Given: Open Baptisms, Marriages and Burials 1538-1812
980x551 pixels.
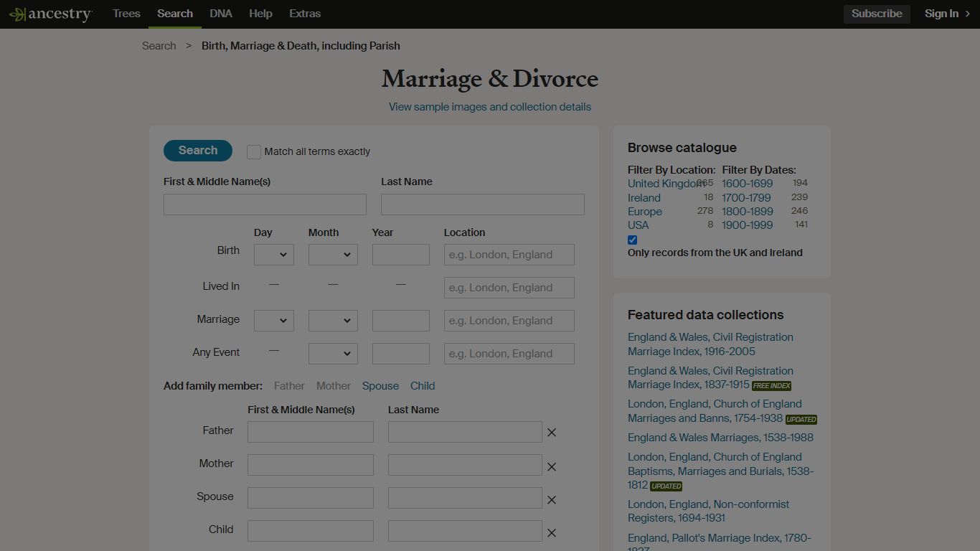Looking at the screenshot, I should click(720, 471).
